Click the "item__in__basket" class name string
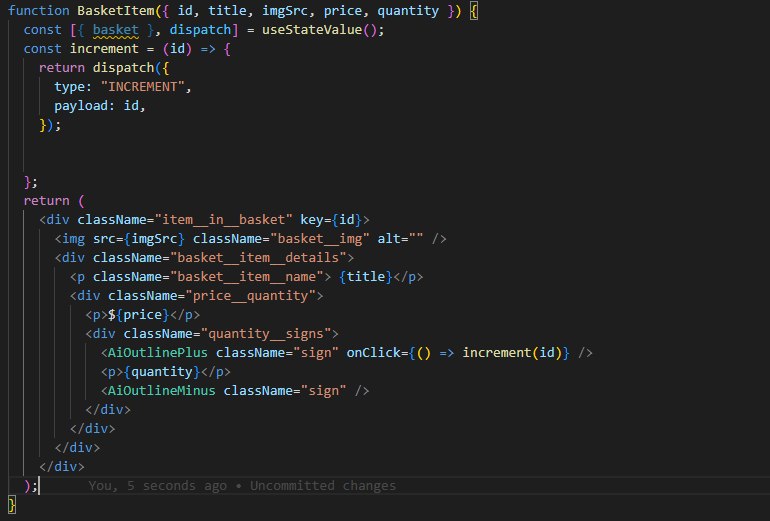The image size is (770, 521). pyautogui.click(x=223, y=219)
